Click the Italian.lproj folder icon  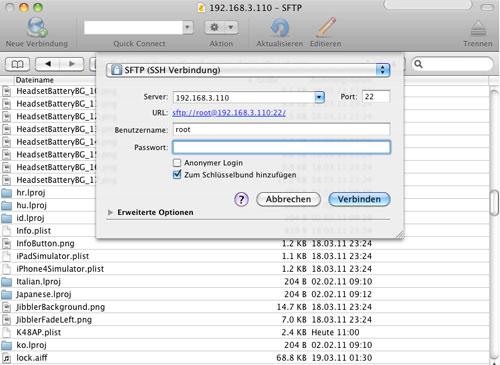6,282
